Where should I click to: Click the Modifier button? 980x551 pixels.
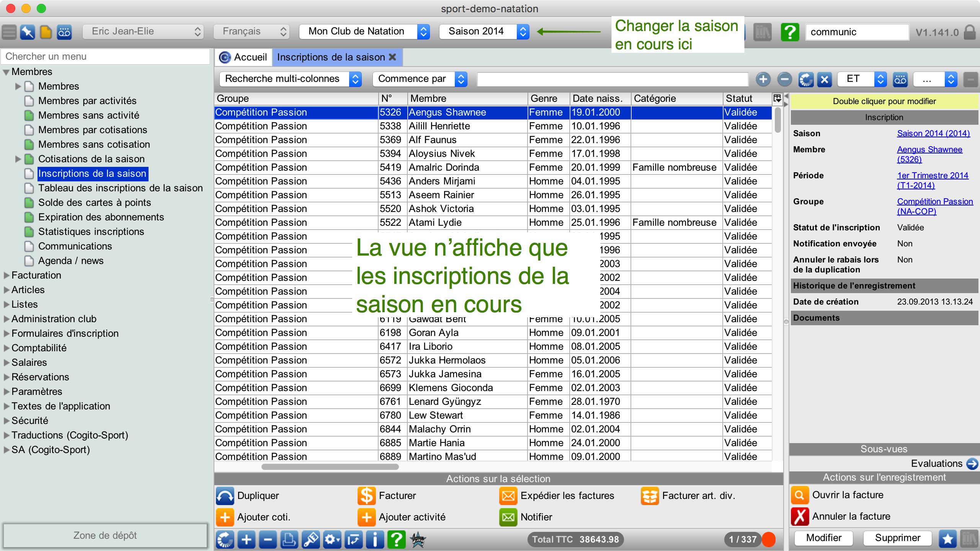point(823,538)
